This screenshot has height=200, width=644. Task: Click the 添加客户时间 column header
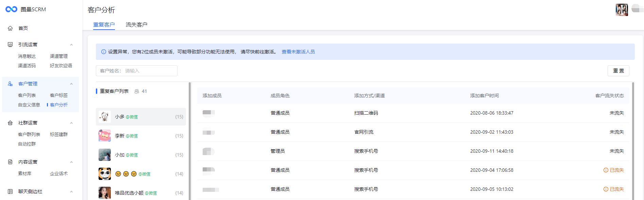[485, 96]
